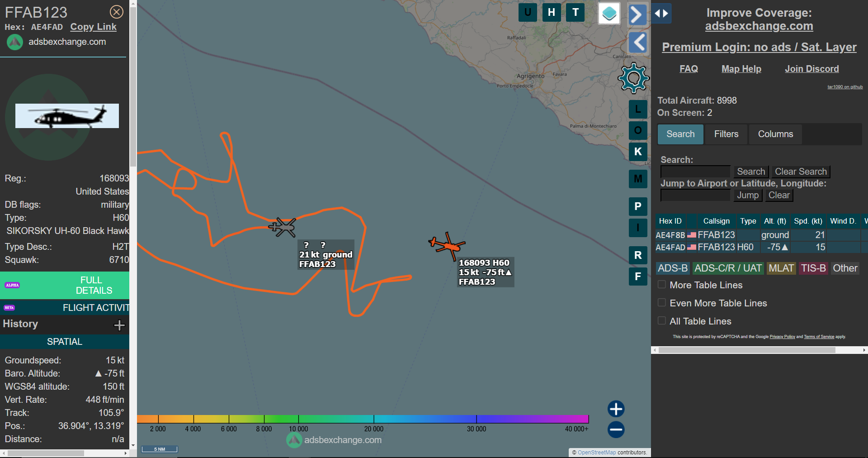This screenshot has width=868, height=458.
Task: Switch to the Filters tab
Action: tap(726, 134)
